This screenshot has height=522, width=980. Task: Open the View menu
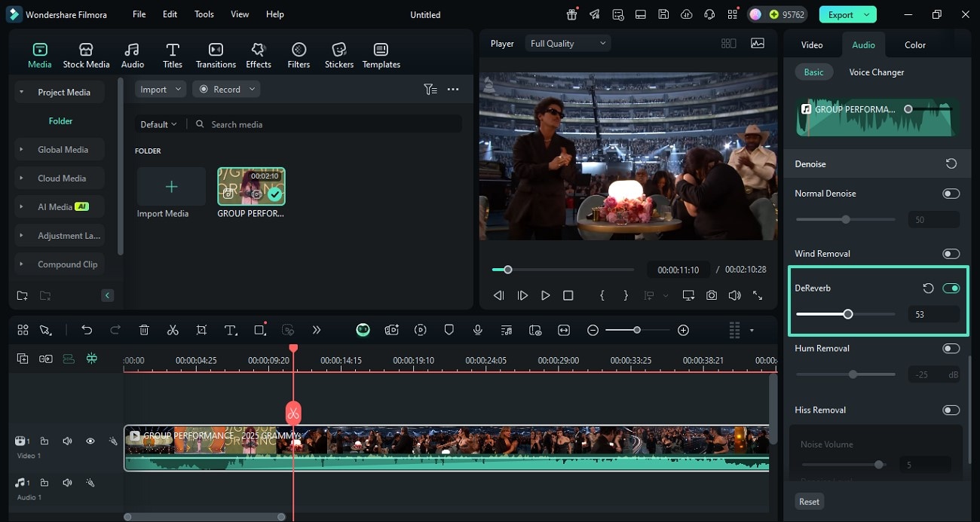[x=240, y=14]
